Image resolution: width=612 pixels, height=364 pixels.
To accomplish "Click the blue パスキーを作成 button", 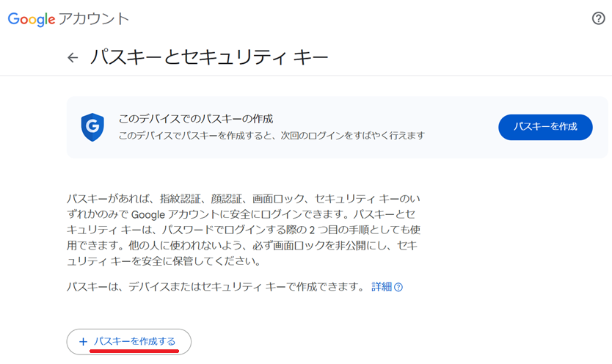I will tap(545, 127).
